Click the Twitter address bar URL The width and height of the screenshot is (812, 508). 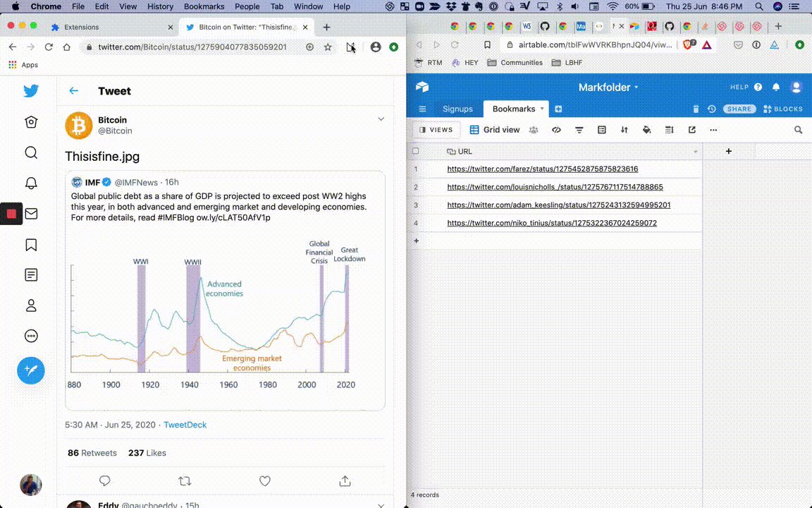point(192,47)
